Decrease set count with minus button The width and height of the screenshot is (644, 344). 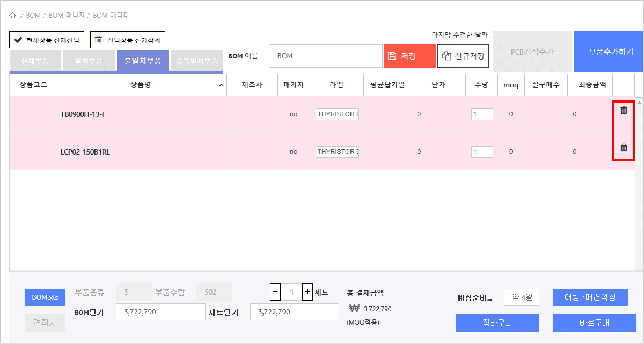pyautogui.click(x=275, y=292)
